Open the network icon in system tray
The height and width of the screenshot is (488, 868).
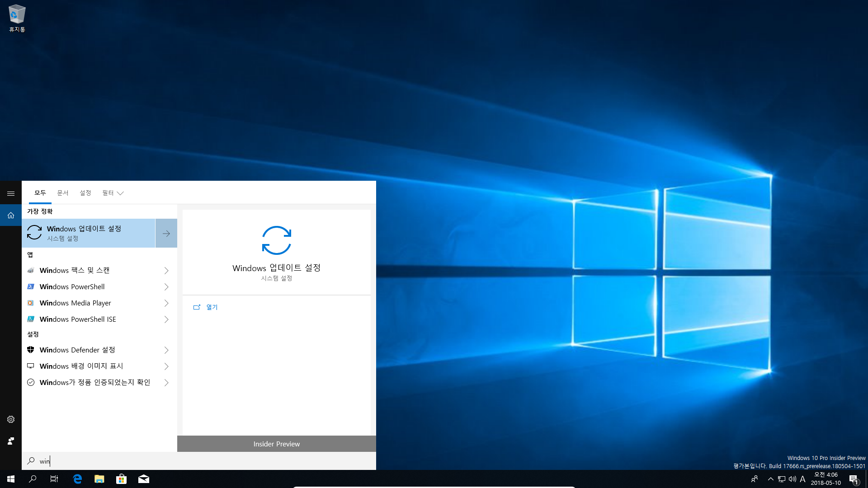tap(782, 479)
